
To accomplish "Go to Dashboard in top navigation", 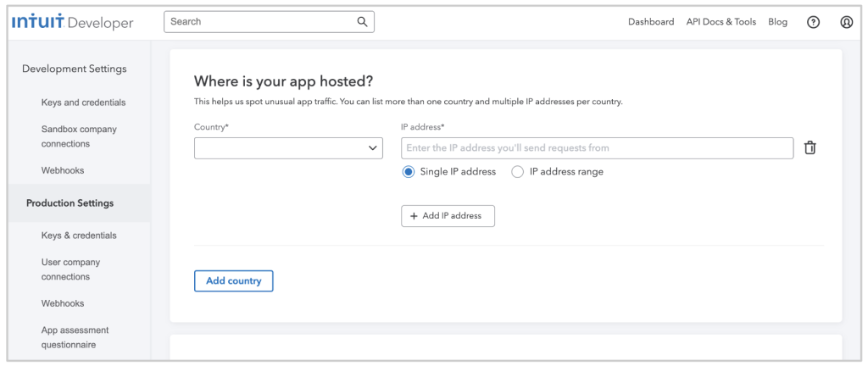I will [x=651, y=22].
